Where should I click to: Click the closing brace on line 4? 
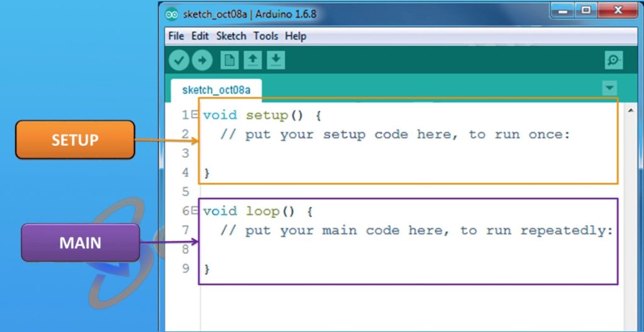click(x=206, y=173)
